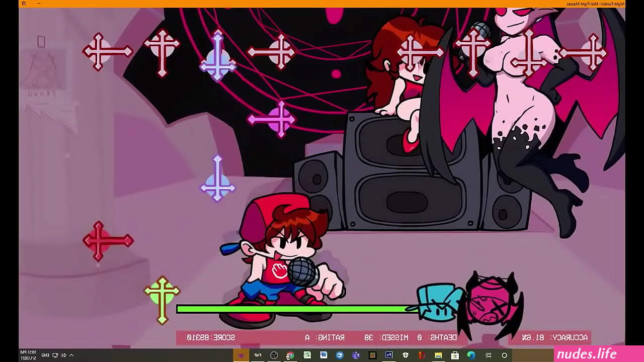Open Task View on the taskbar

point(488,355)
